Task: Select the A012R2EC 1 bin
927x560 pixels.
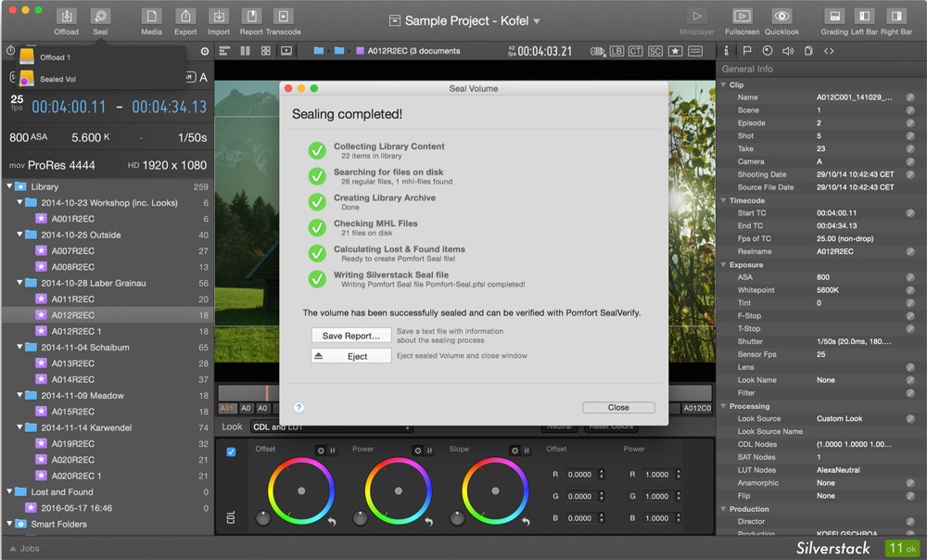Action: (x=107, y=331)
